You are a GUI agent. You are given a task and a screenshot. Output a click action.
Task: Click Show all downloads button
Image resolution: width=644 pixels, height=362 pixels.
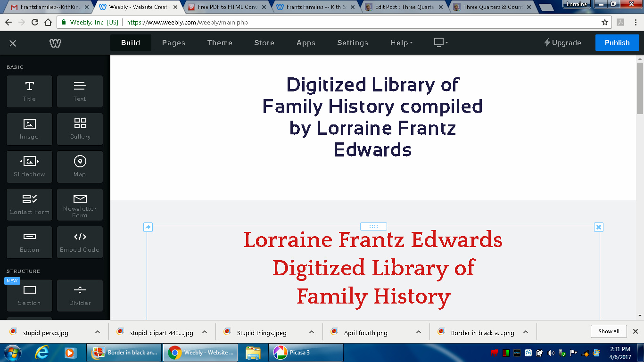608,331
